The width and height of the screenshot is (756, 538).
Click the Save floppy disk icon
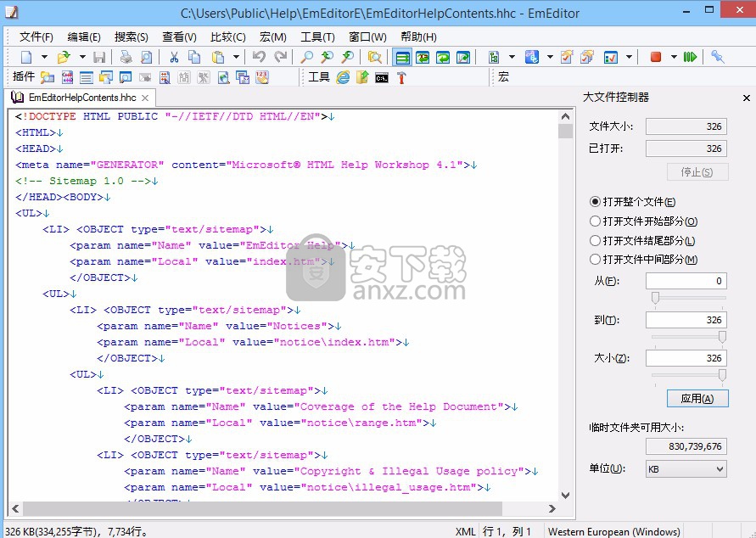pyautogui.click(x=99, y=58)
